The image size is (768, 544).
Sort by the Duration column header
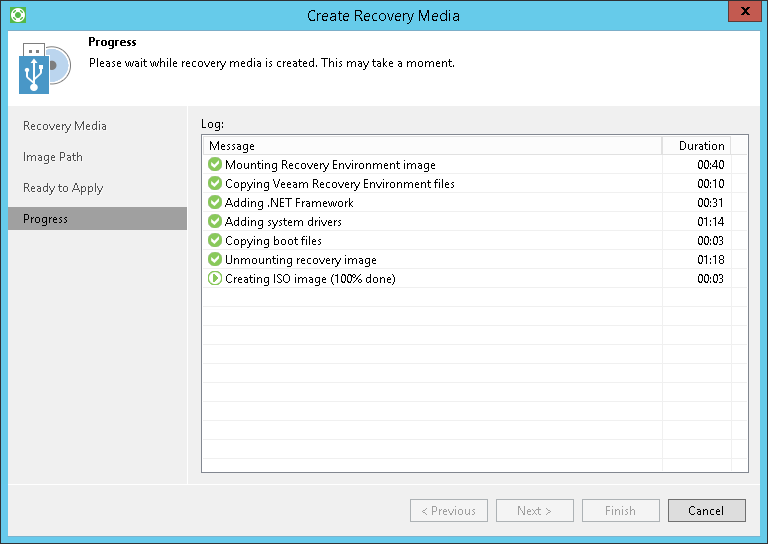point(701,146)
